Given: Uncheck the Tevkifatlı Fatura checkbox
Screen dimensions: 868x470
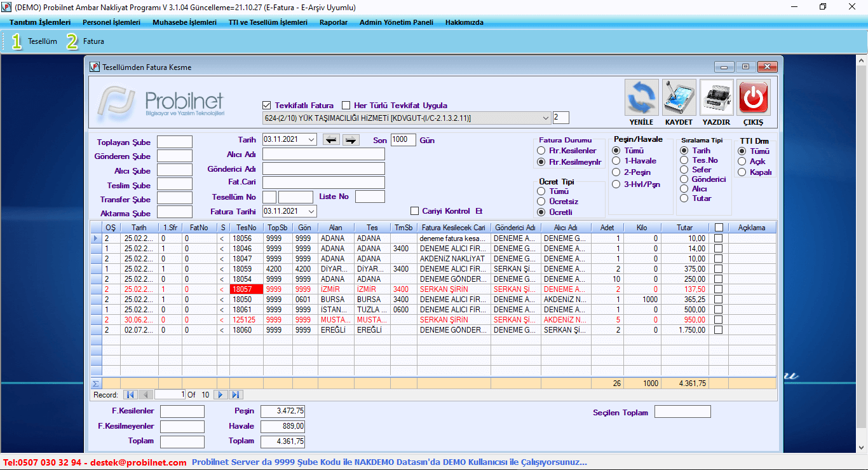Looking at the screenshot, I should (267, 106).
